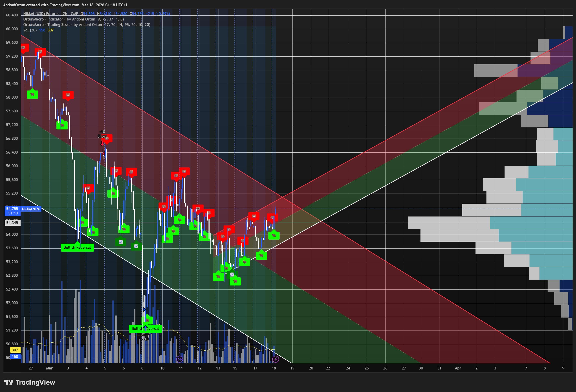Screen dimensions: 576x392
Task: Click the Vol (20) indicator legend
Action: point(30,30)
